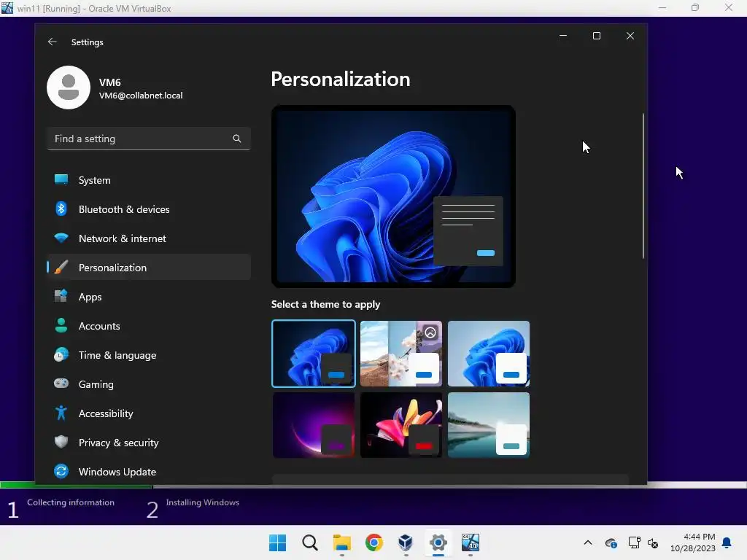Focus the Find a setting search box
This screenshot has height=560, width=747.
point(149,139)
